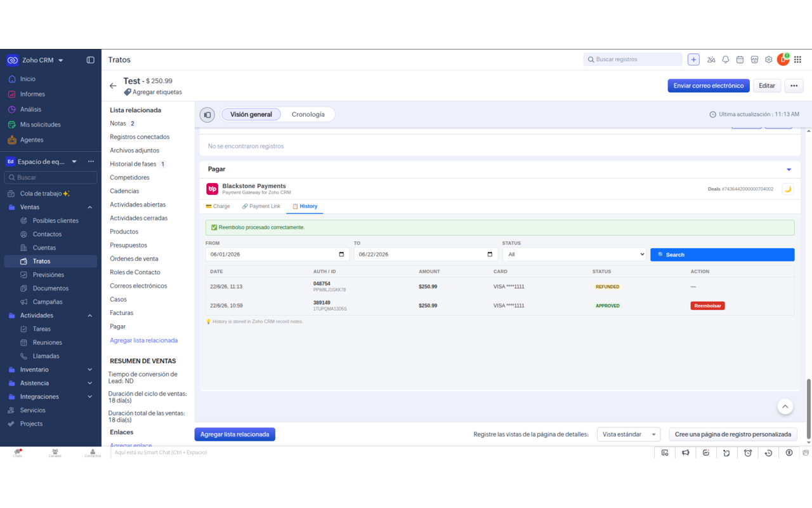The width and height of the screenshot is (812, 508).
Task: Click the plus quick-create button
Action: coord(693,60)
